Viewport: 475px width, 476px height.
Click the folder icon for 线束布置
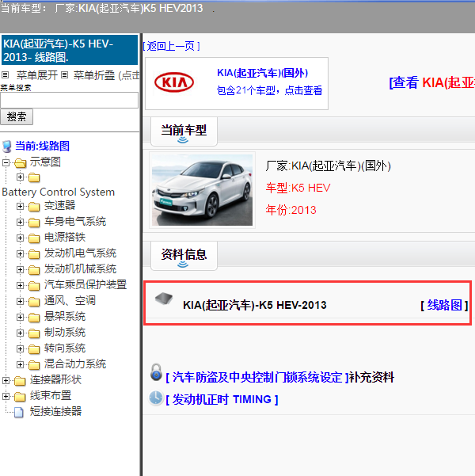(20, 396)
